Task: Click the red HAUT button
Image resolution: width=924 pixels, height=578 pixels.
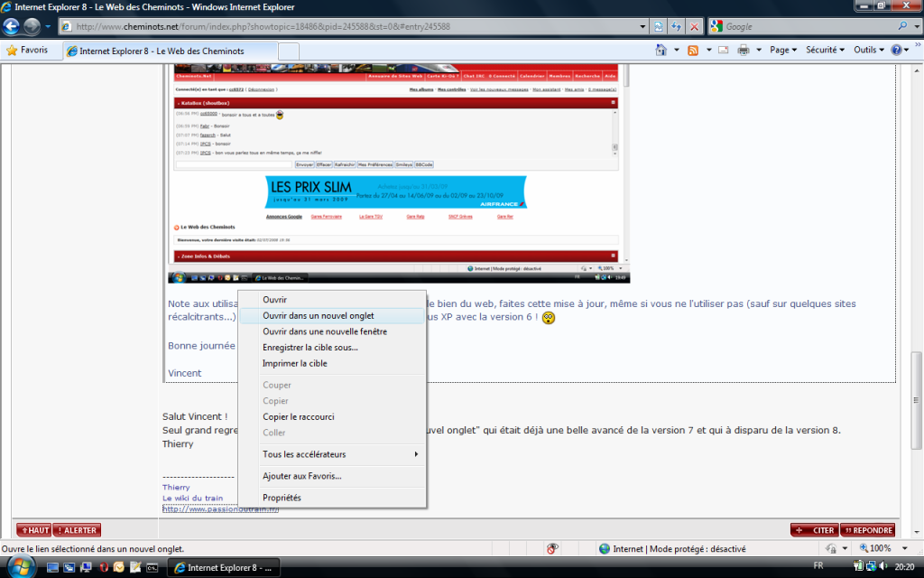Action: click(x=33, y=530)
